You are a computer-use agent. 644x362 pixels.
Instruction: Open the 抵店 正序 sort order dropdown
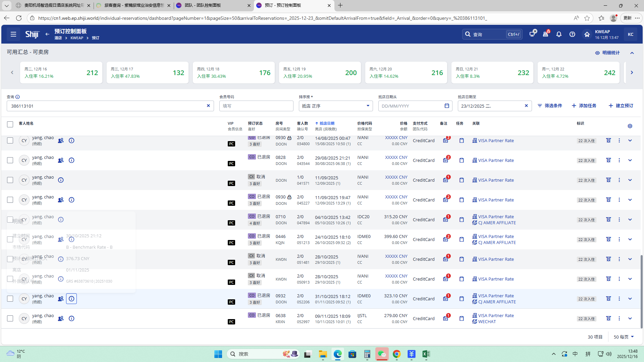(335, 106)
